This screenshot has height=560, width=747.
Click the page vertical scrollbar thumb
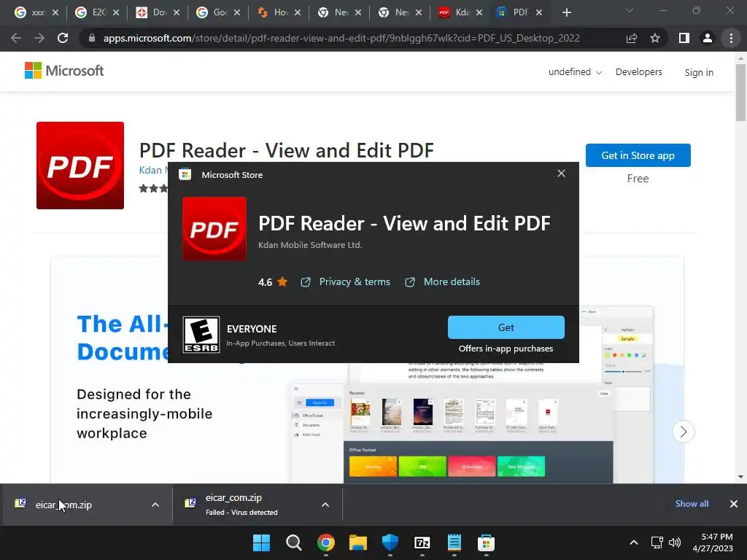click(x=740, y=92)
